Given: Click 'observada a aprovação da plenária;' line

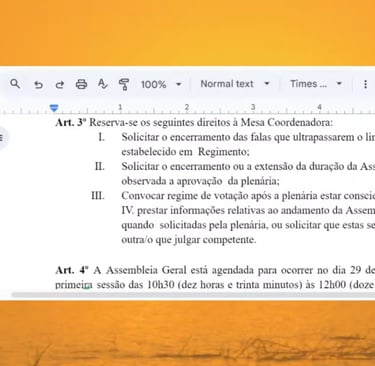Looking at the screenshot, I should [x=200, y=181].
